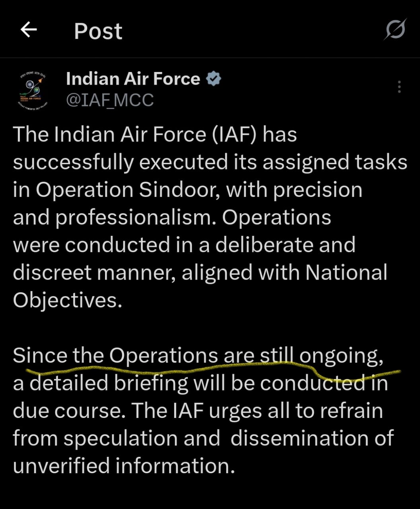This screenshot has height=509, width=420.
Task: Tap "The IAF urges all to refrain"
Action: coord(257,410)
